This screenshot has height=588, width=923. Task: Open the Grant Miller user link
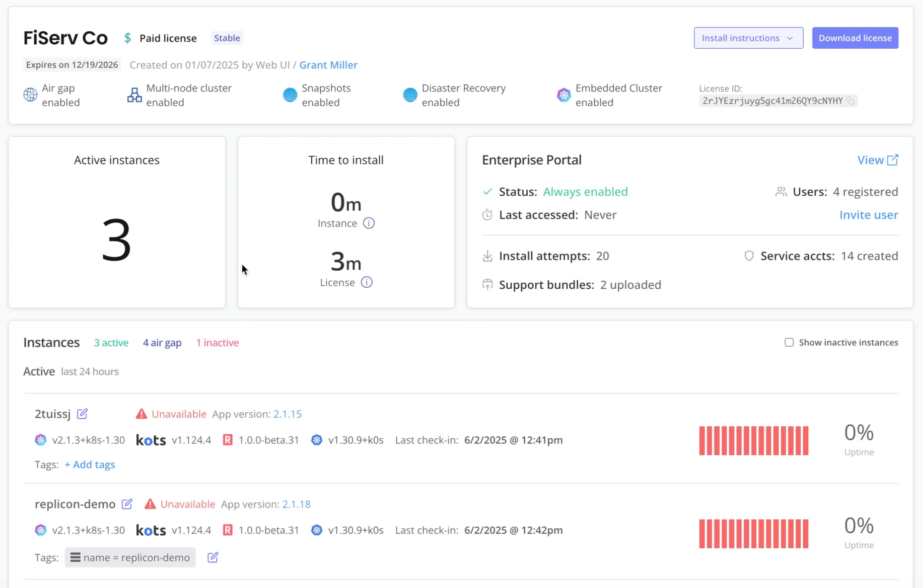[328, 65]
